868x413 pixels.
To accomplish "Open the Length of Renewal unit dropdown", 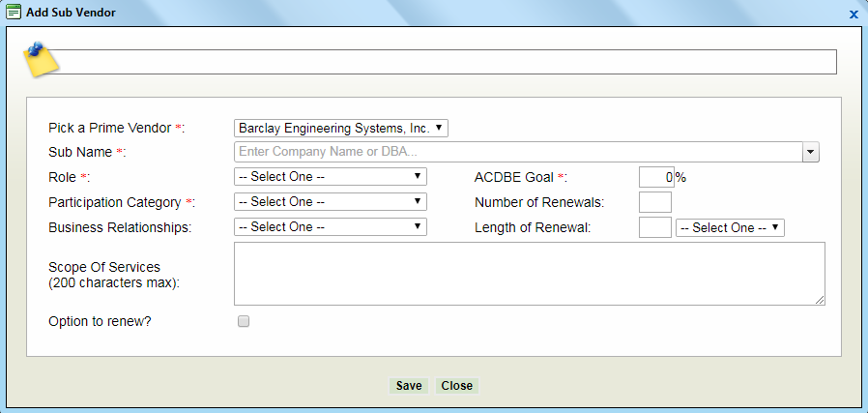I will tap(730, 228).
